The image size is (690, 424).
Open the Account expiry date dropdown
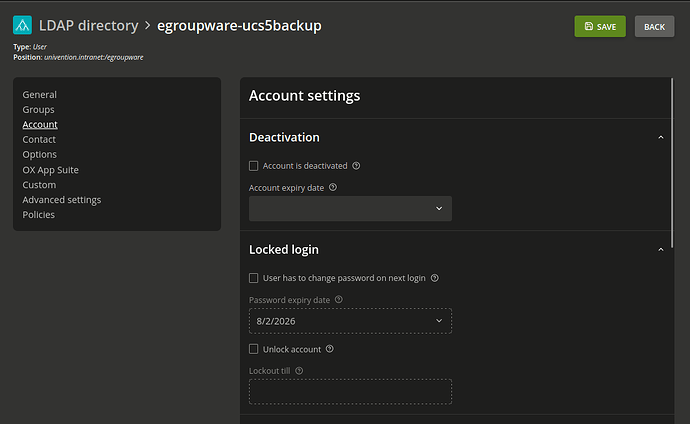point(350,208)
